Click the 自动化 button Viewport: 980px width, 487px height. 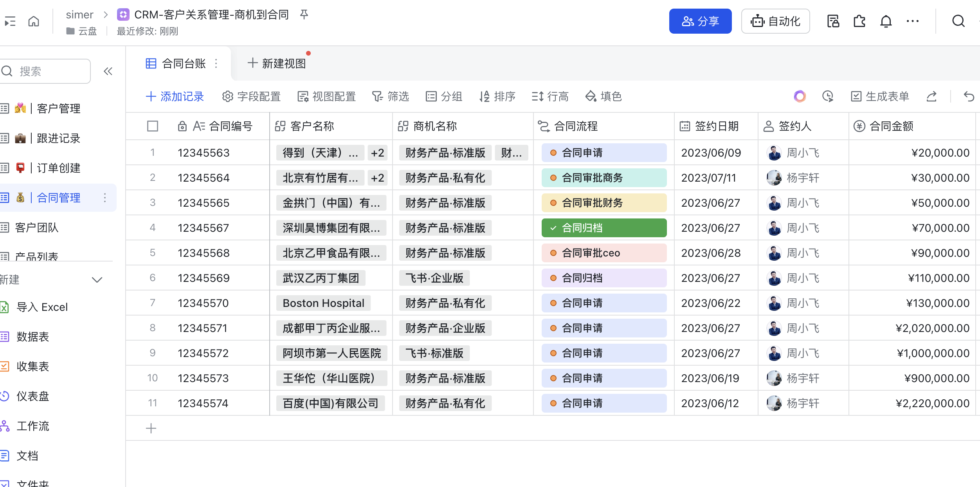(775, 21)
